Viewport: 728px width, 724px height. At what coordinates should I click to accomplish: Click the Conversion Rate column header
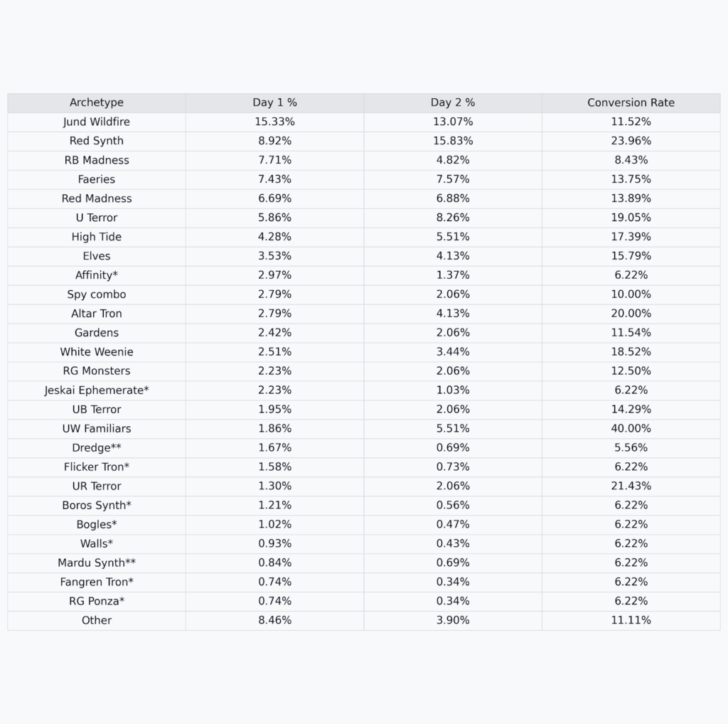click(x=631, y=102)
